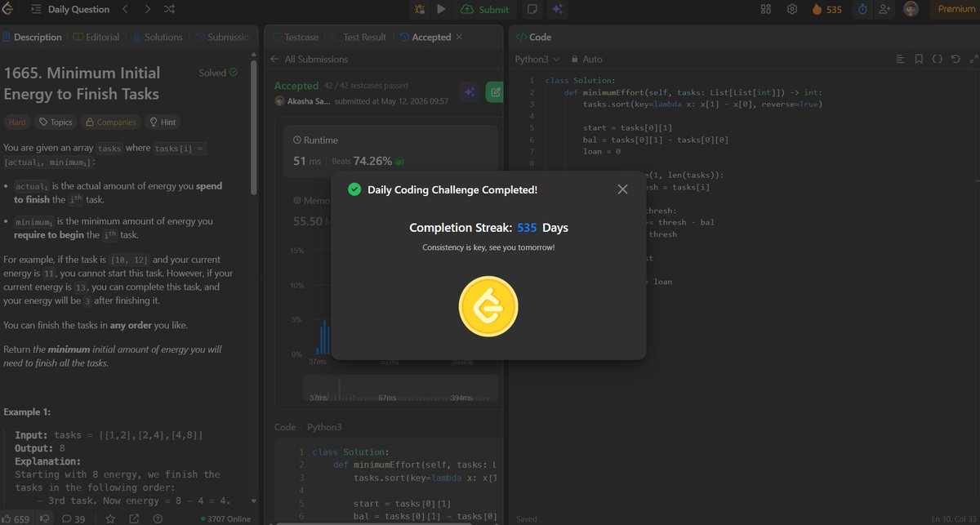Expand the code editor to fullscreen
The width and height of the screenshot is (980, 525).
click(973, 59)
